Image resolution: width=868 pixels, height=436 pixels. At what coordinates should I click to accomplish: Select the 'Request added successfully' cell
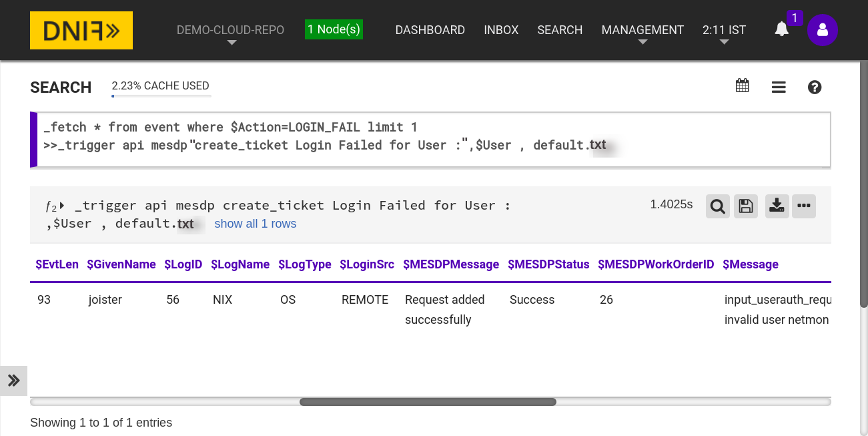(x=445, y=310)
